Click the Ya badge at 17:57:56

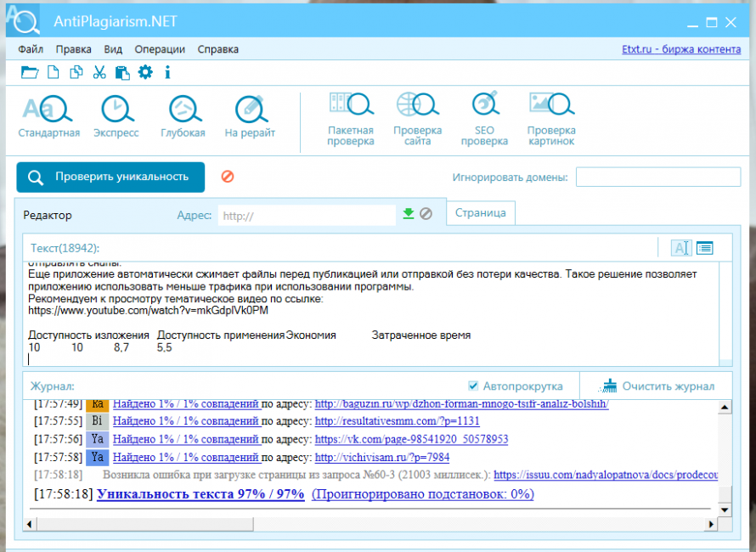(98, 439)
